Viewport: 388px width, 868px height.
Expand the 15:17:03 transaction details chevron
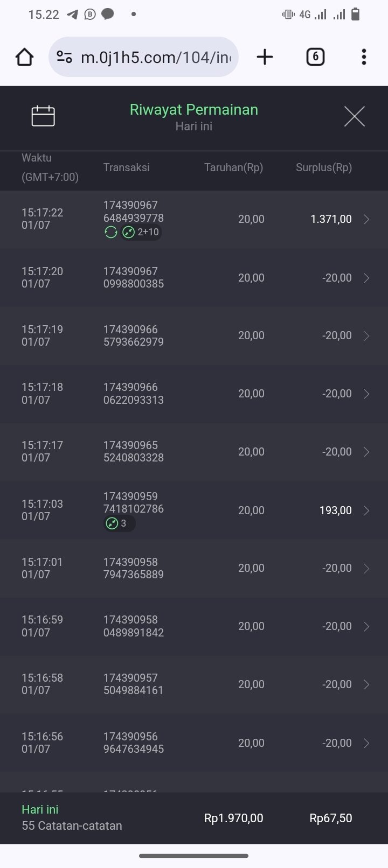point(366,510)
